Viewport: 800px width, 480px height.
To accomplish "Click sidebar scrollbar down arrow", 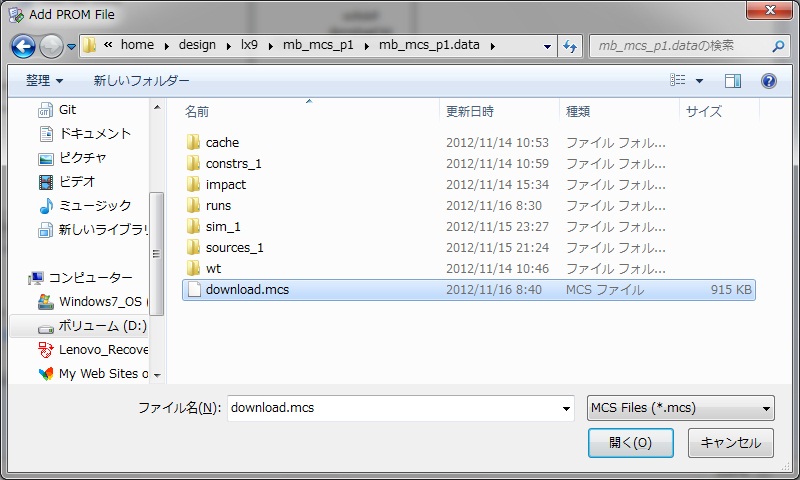I will [157, 376].
